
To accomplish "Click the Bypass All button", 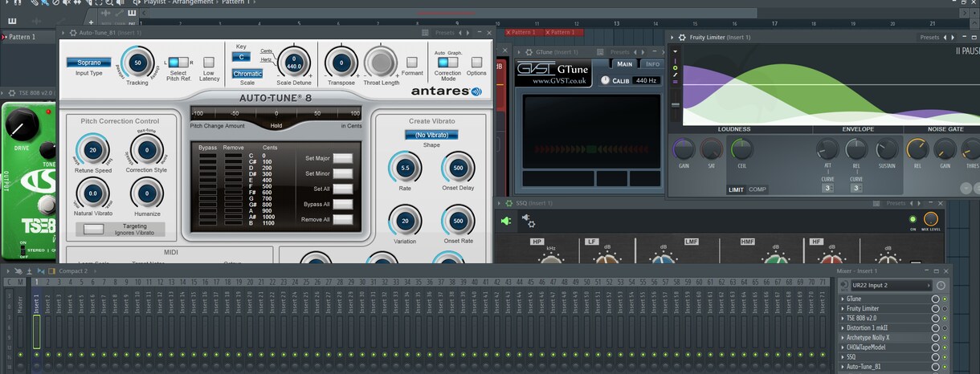I will pos(343,204).
